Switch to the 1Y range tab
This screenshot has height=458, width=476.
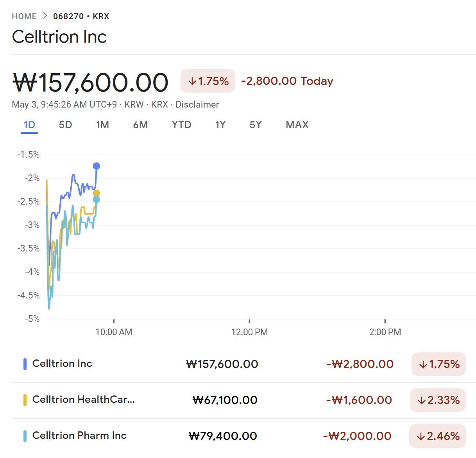(x=220, y=125)
